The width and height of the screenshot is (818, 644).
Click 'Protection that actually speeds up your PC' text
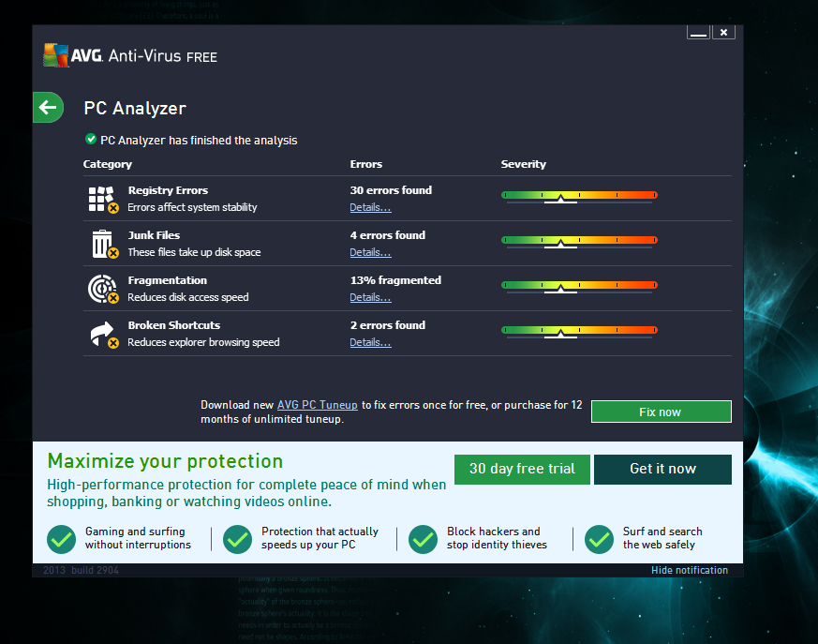tap(320, 538)
